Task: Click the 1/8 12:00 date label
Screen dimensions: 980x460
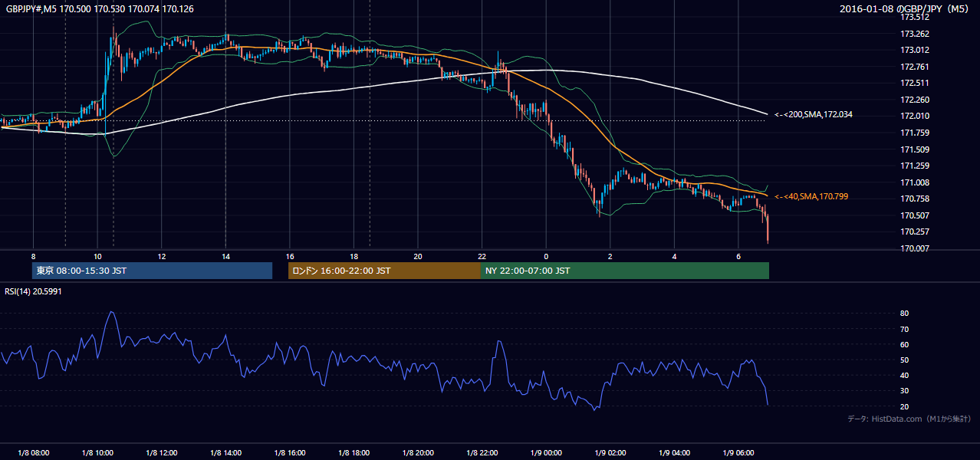Action: coord(162,453)
